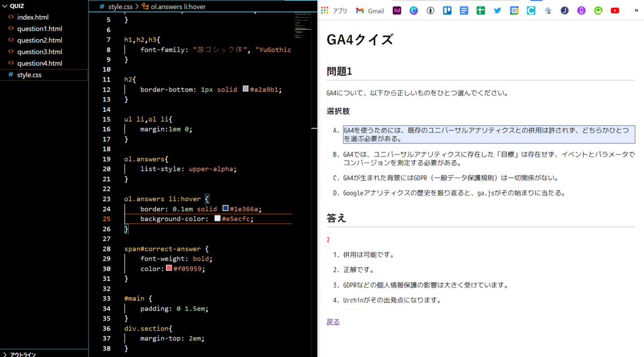The image size is (644, 357).
Task: Click explanation starting GDPRなどの個人情報保護
Action: 426,285
